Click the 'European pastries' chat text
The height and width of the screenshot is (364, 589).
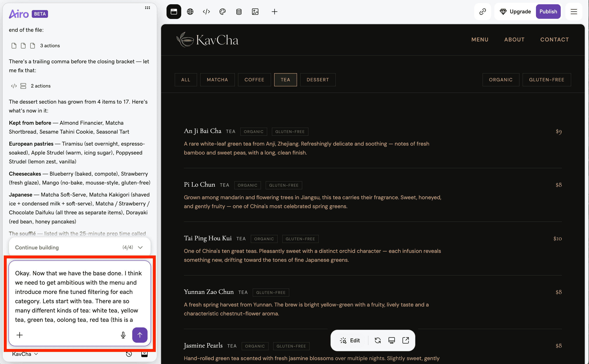click(x=31, y=144)
